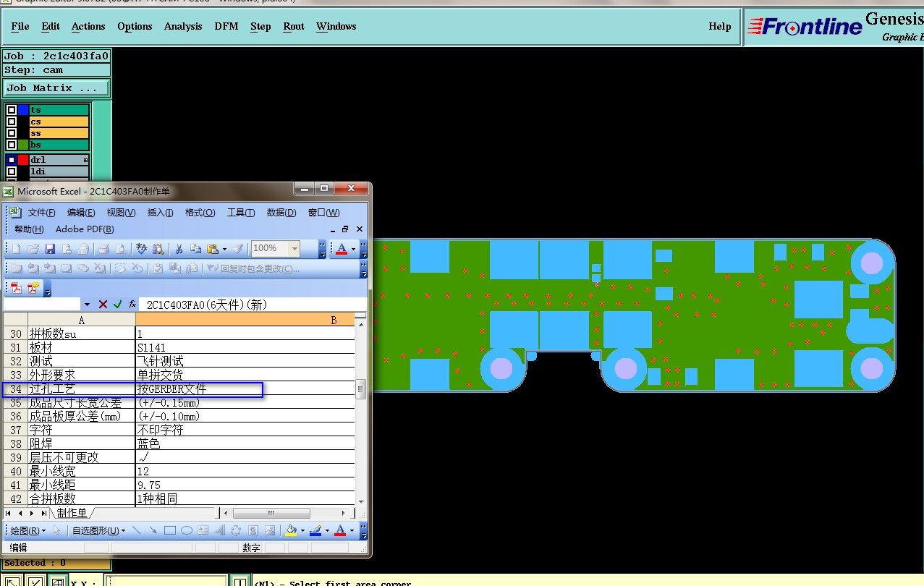This screenshot has height=586, width=924.
Task: Toggle the drl layer checkbox
Action: (x=12, y=160)
